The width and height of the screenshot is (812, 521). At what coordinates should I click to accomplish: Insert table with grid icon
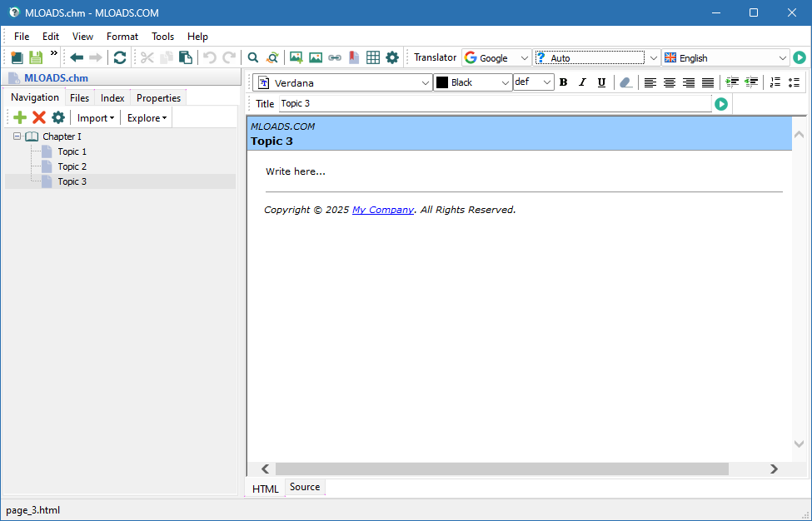pyautogui.click(x=373, y=57)
